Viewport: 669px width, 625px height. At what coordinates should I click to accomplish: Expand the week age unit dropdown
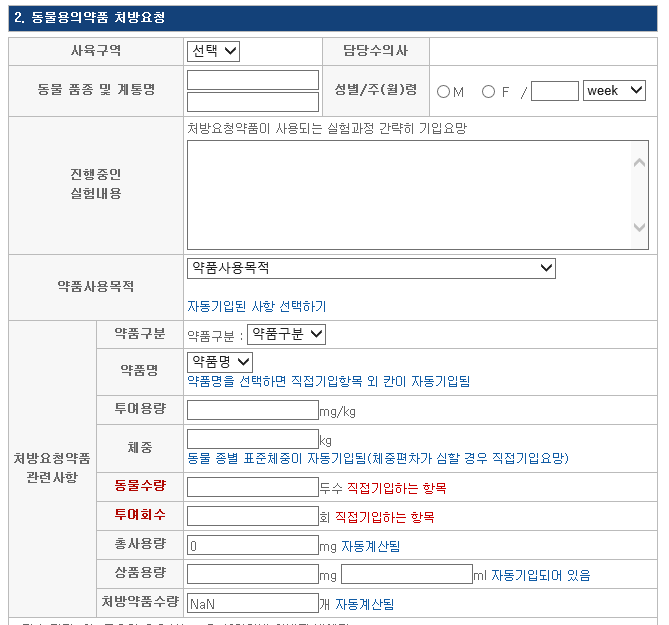coord(614,91)
